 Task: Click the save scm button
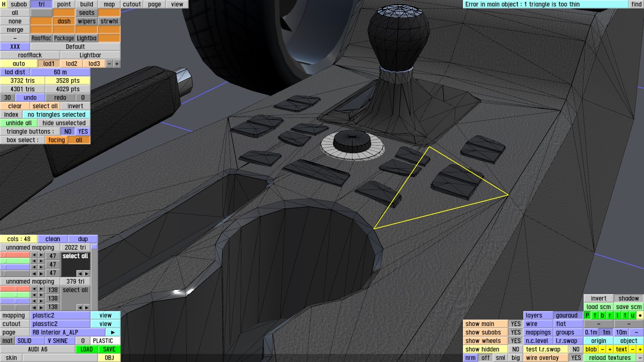click(x=629, y=307)
